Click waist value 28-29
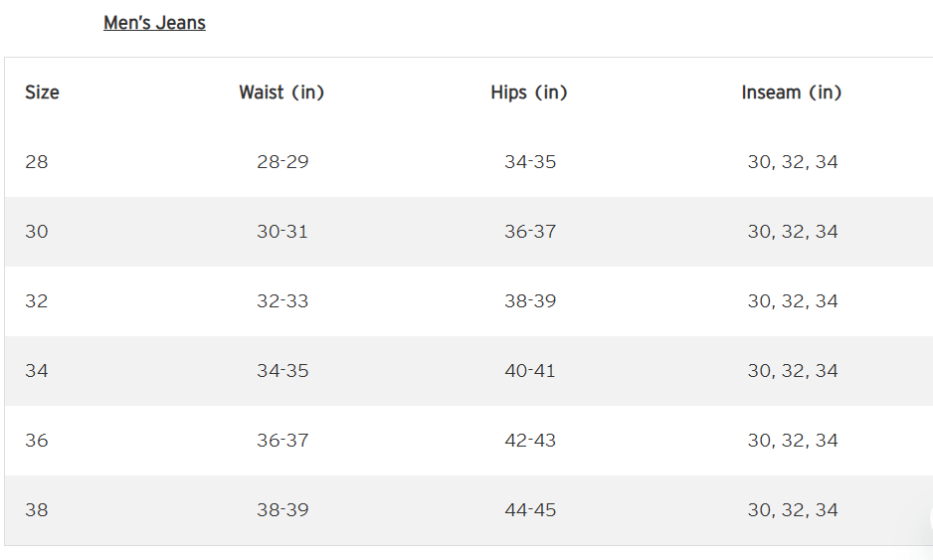The height and width of the screenshot is (560, 933). (282, 162)
